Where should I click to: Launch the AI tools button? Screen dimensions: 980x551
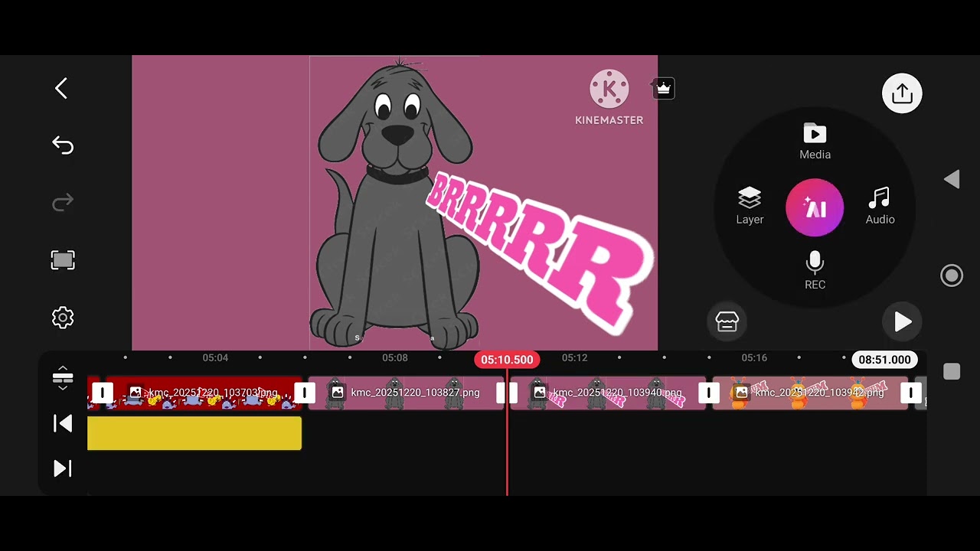coord(815,207)
